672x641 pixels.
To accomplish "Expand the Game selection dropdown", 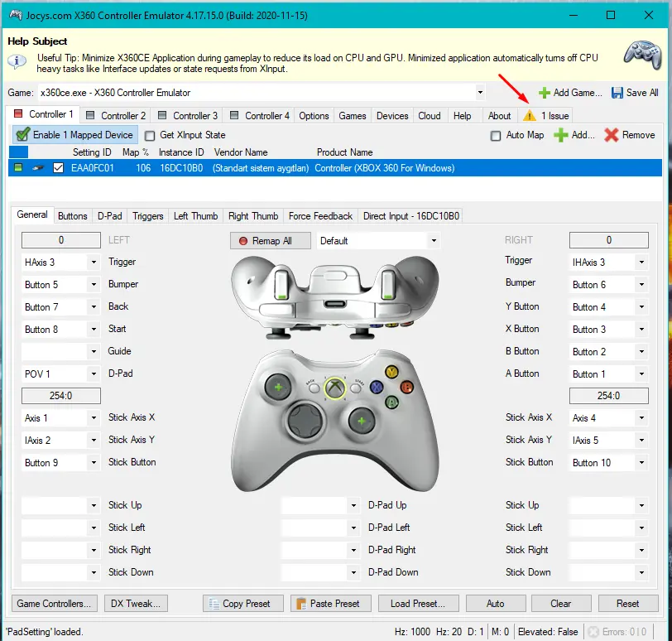I will [480, 93].
